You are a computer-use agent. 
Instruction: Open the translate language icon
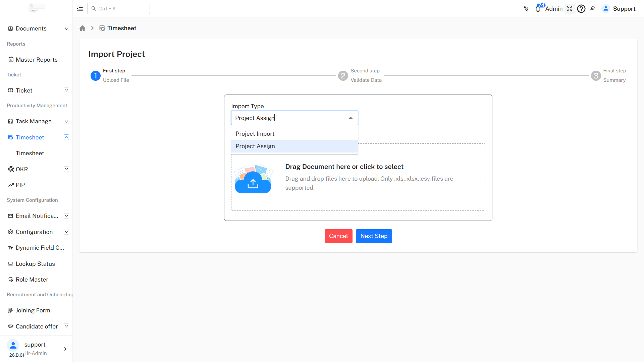pyautogui.click(x=526, y=9)
